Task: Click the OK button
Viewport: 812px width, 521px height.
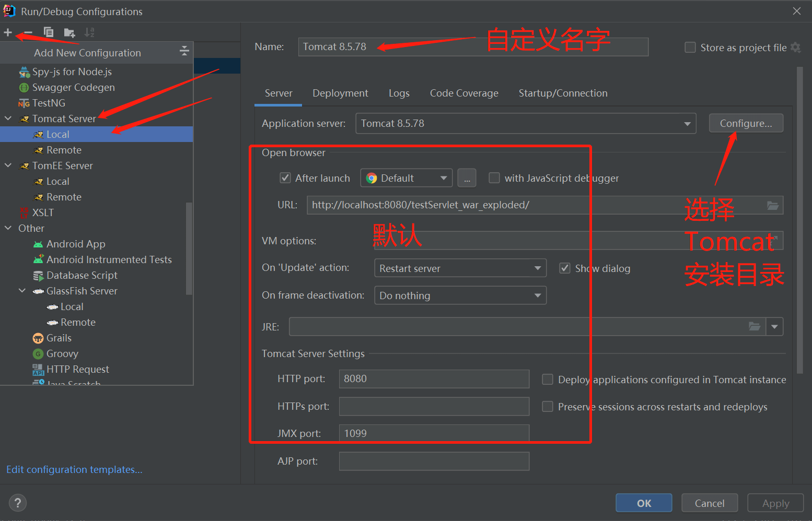Action: (x=644, y=503)
